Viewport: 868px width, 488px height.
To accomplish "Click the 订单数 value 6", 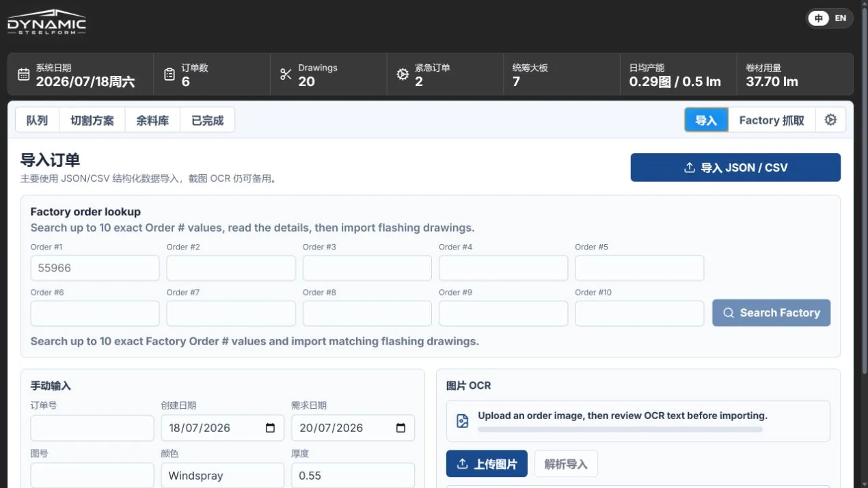I will (185, 82).
